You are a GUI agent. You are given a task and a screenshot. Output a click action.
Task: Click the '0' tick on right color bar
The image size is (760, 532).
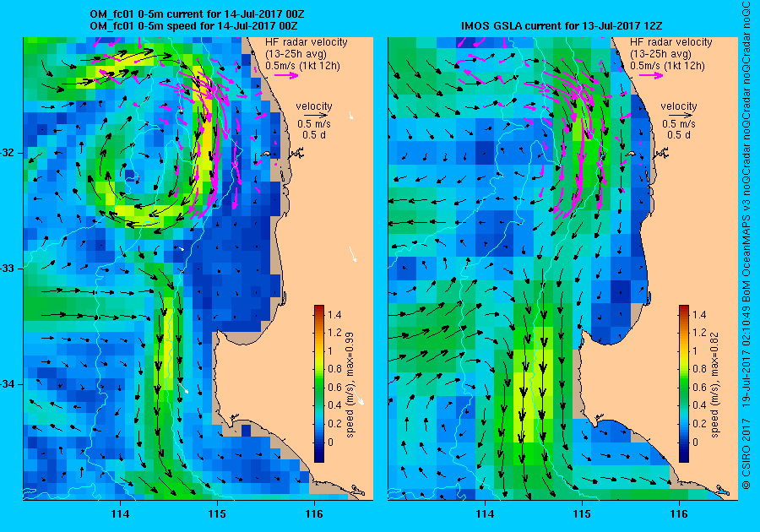tap(696, 442)
